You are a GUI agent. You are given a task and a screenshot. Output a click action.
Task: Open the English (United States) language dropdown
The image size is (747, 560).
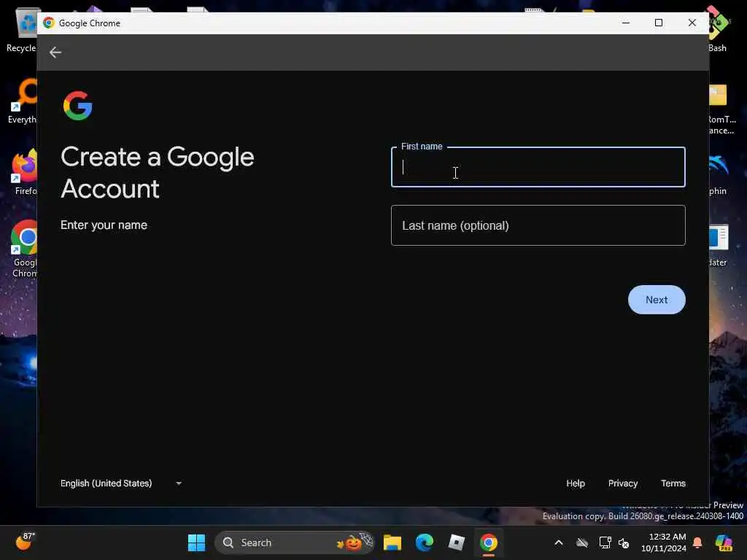(x=121, y=483)
